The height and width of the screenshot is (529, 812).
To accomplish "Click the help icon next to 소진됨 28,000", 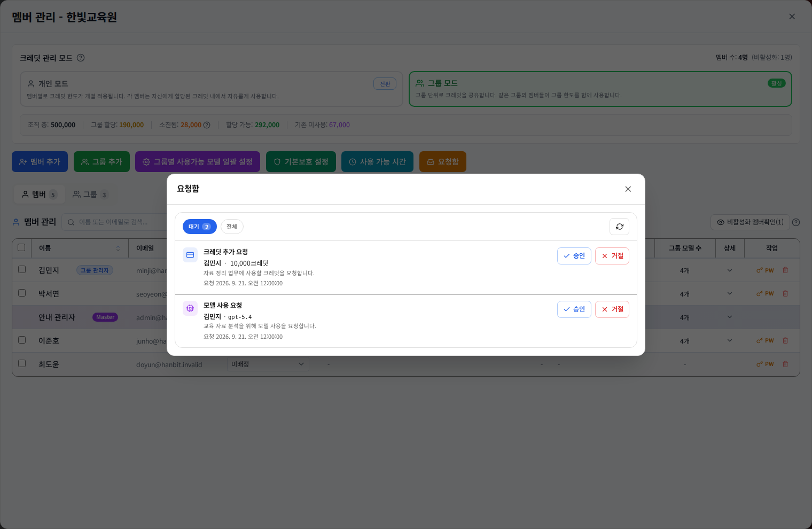I will [207, 125].
